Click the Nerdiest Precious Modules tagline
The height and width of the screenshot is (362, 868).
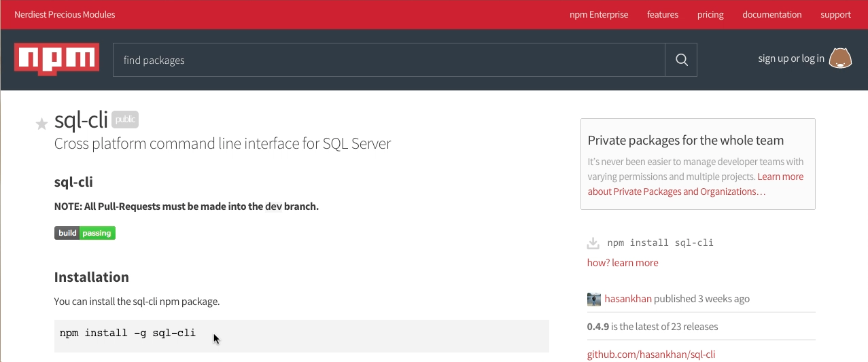click(x=65, y=14)
